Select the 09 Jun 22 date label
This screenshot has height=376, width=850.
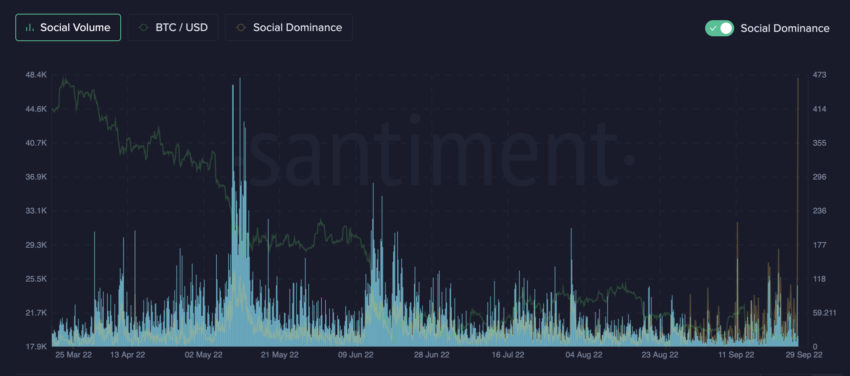[x=356, y=355]
